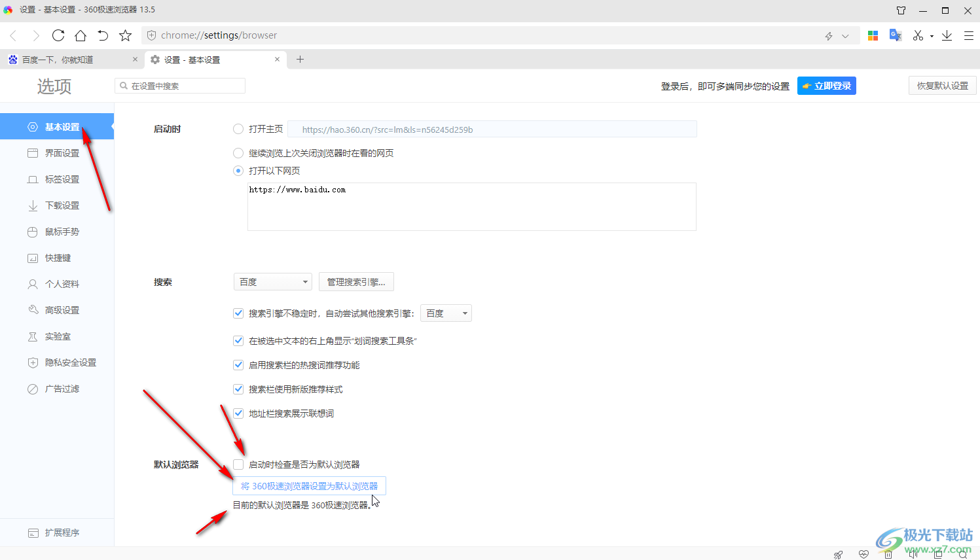Bookmark this page with the star icon

click(126, 35)
